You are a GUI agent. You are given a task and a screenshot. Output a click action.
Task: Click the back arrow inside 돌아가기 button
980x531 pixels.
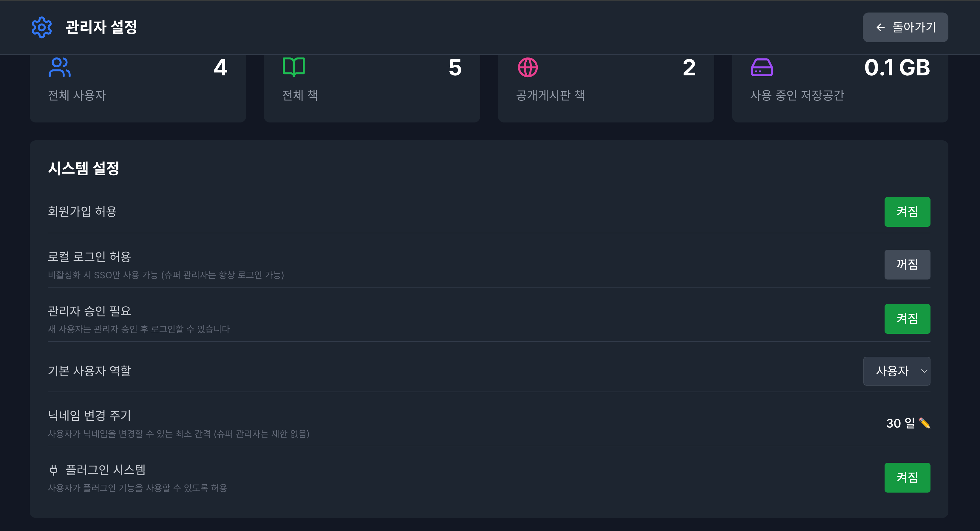click(881, 27)
